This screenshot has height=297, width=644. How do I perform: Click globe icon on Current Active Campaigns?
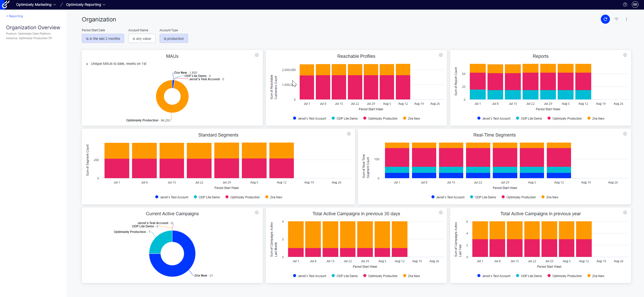tap(256, 212)
